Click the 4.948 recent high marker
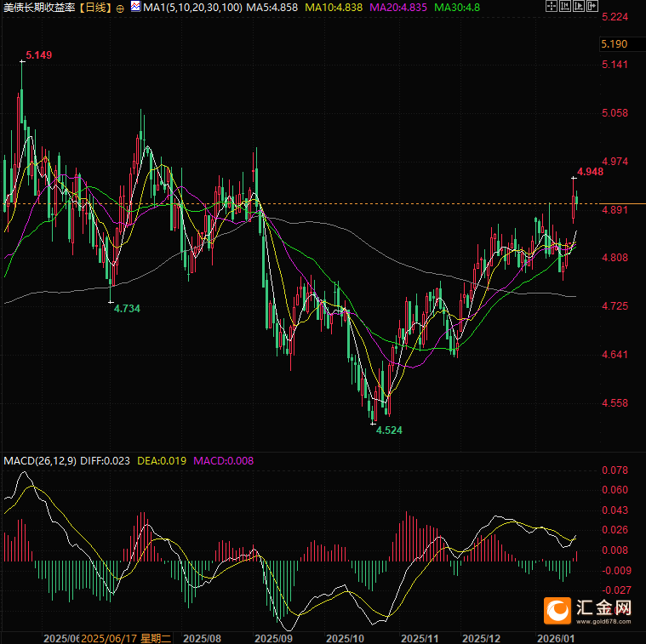The image size is (646, 644). 590,172
